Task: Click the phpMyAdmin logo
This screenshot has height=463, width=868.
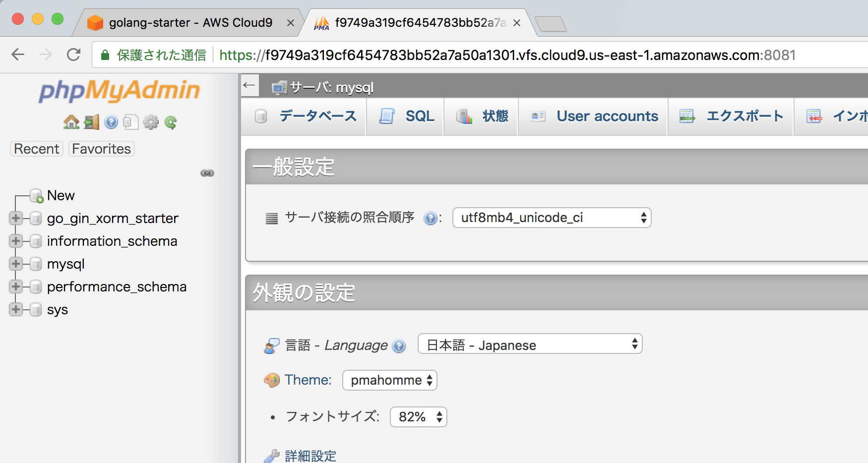Action: 119,91
